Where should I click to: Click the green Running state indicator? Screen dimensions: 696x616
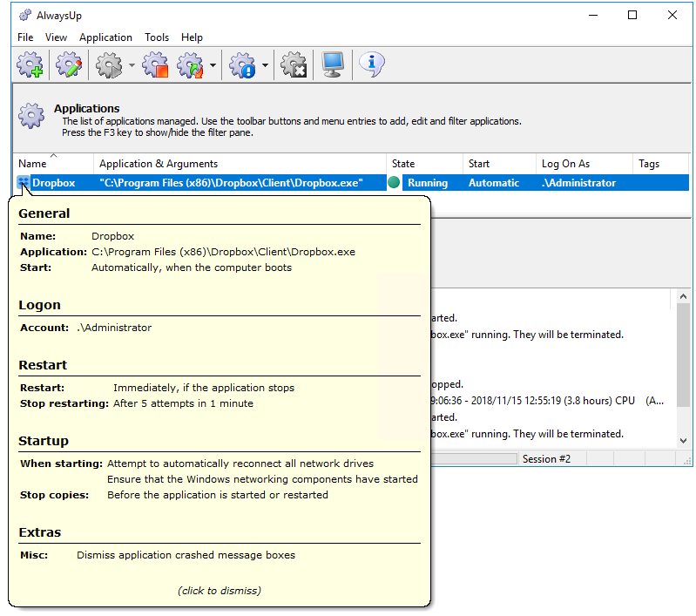pos(394,182)
